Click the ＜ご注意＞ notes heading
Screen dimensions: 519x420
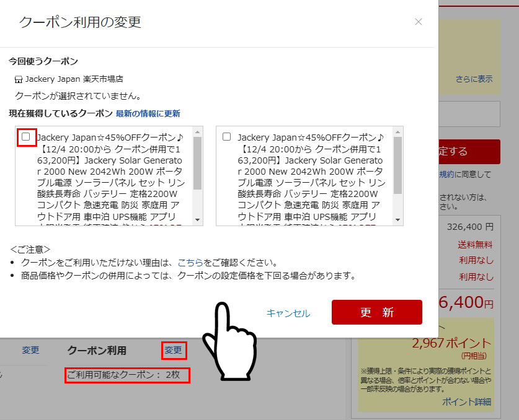30,250
